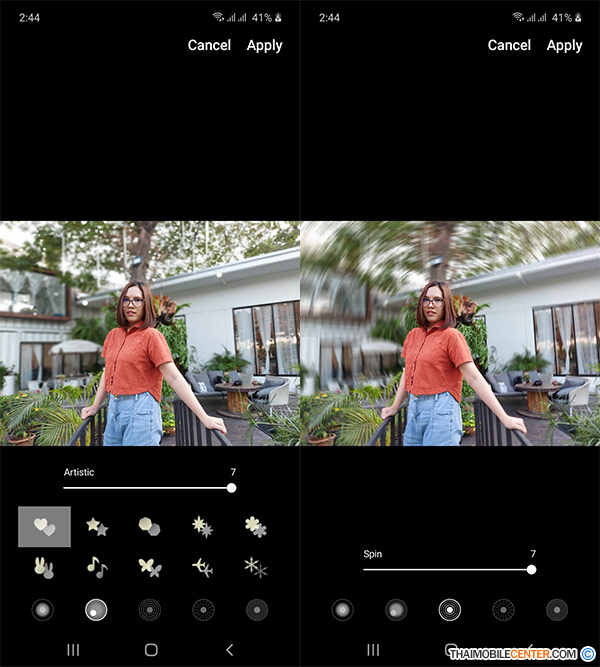Image resolution: width=600 pixels, height=667 pixels.
Task: Click the Spin intensity slider handle
Action: pyautogui.click(x=531, y=569)
